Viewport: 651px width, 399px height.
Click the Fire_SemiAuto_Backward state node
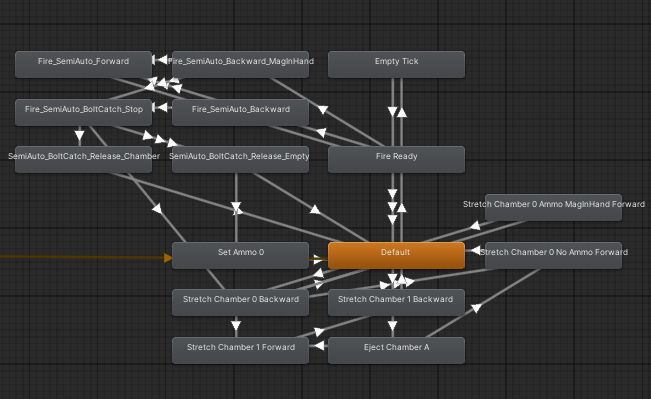click(240, 112)
